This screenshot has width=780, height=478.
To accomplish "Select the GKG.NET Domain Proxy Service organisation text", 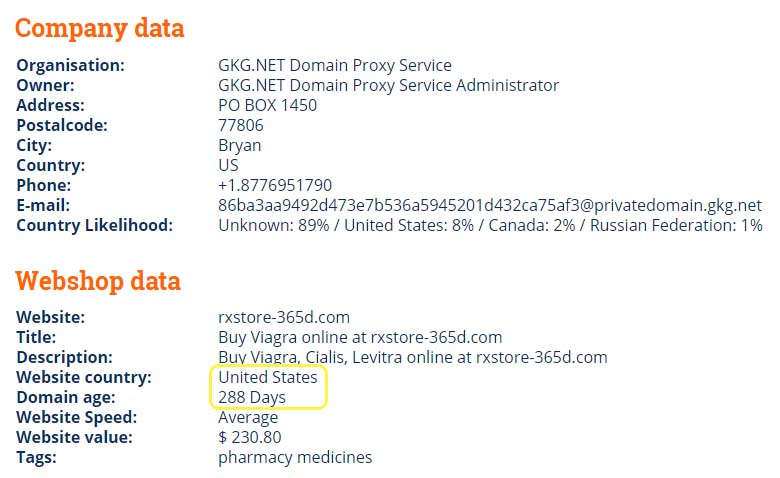I will (x=335, y=65).
